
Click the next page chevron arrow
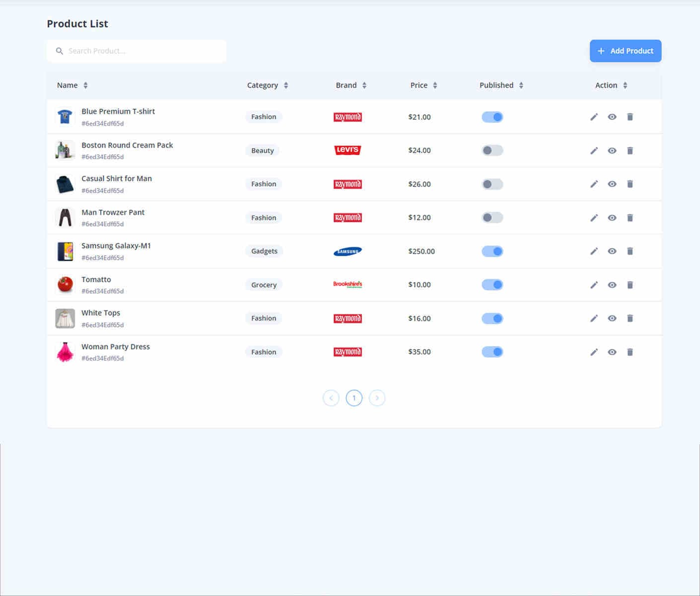tap(377, 398)
